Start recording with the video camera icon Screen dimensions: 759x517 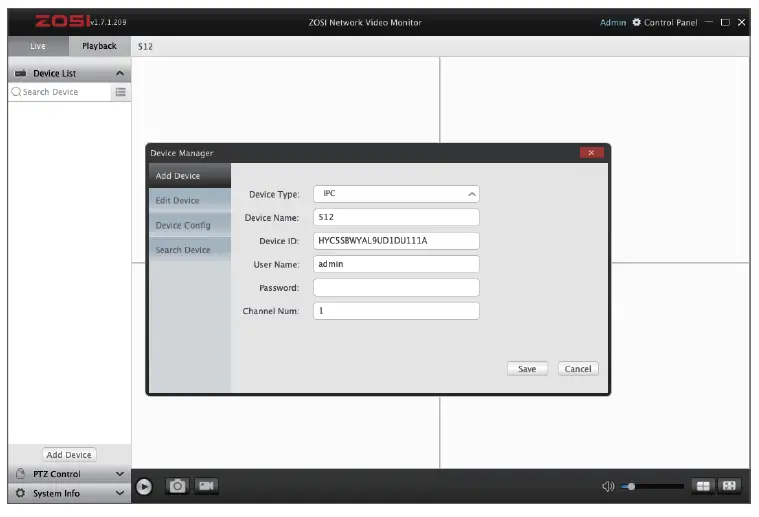[206, 486]
